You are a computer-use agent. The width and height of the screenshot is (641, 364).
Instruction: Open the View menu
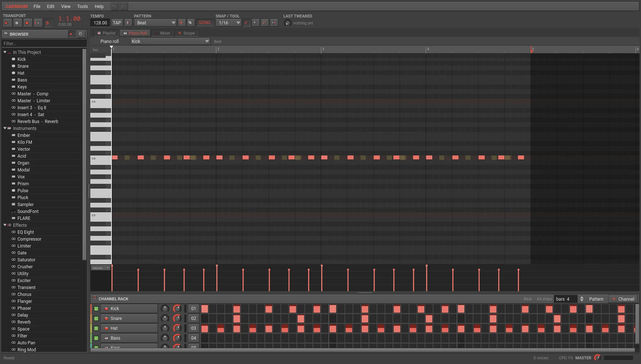coord(66,6)
